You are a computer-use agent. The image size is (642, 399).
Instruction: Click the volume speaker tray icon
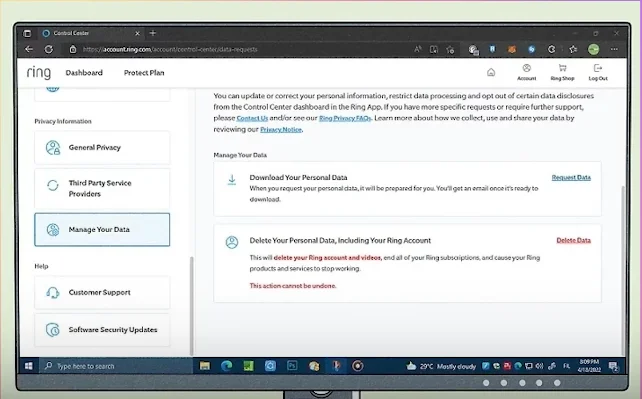540,366
